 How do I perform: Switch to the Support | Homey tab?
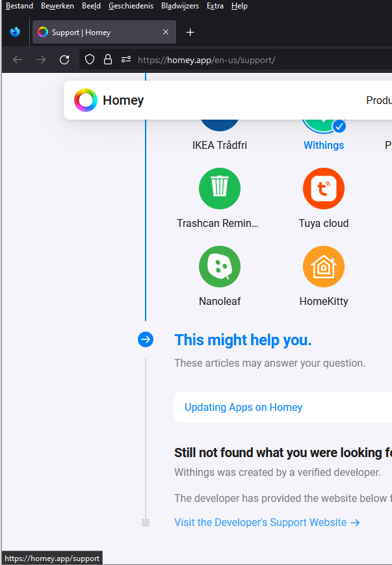(104, 32)
